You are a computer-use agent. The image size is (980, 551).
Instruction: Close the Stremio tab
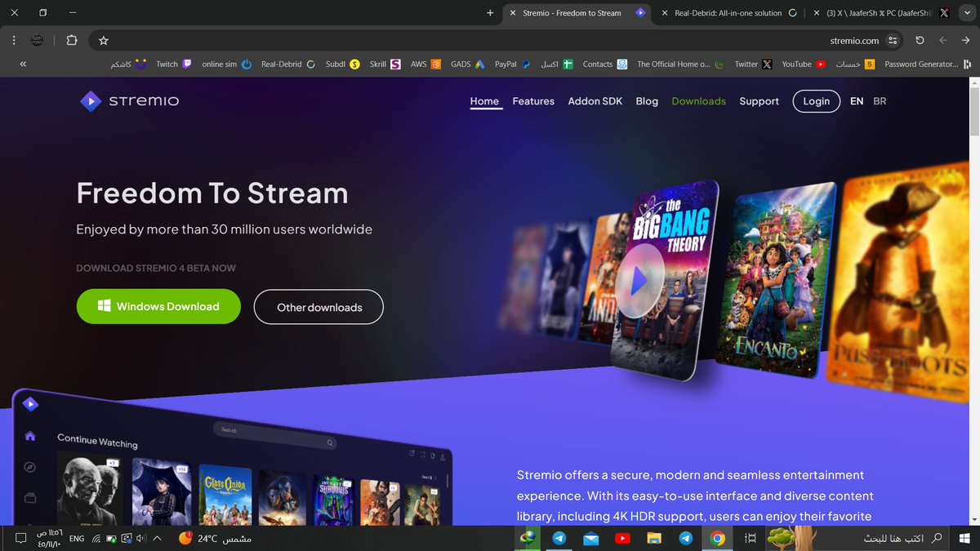(512, 13)
